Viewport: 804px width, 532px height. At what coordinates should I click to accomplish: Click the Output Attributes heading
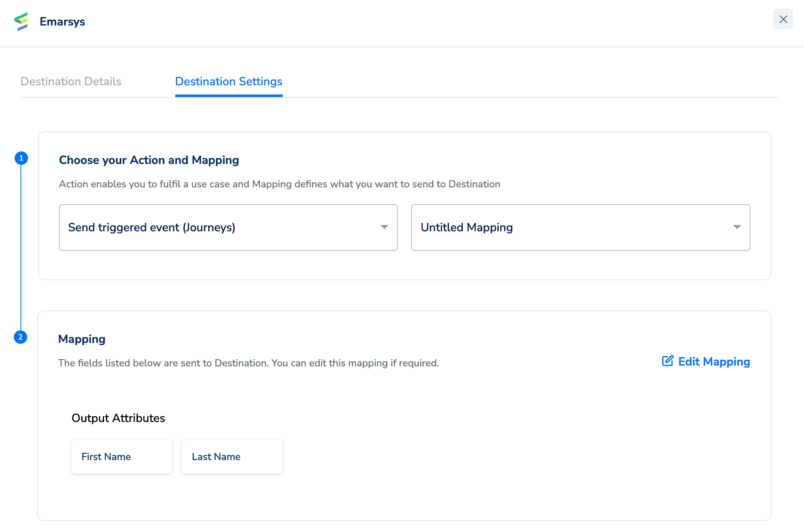pos(118,418)
